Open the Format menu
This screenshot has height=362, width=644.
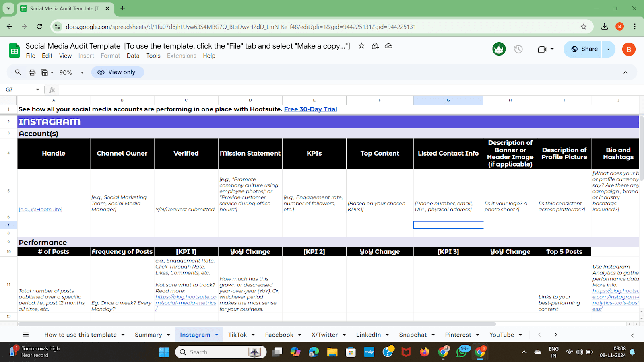coord(110,56)
